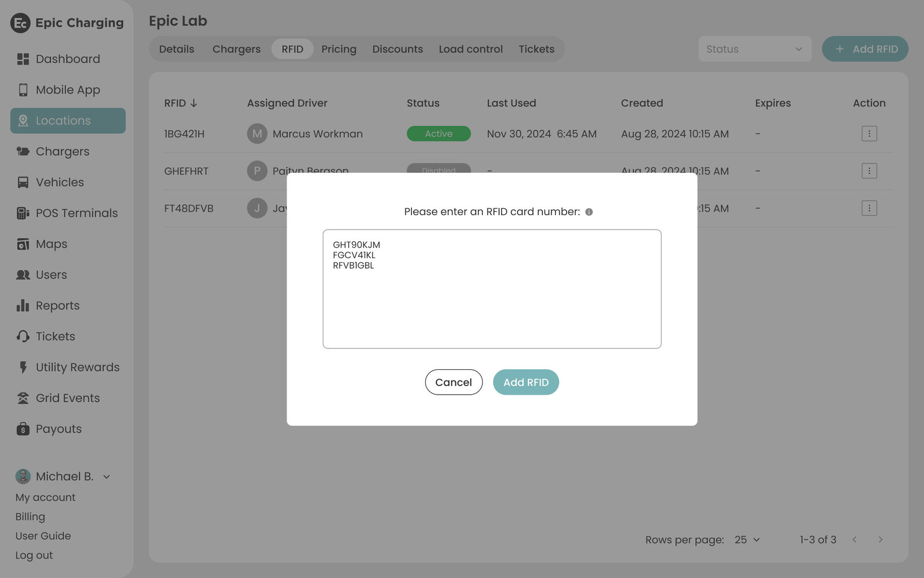Click the Last Used column header
This screenshot has width=924, height=578.
tap(511, 103)
